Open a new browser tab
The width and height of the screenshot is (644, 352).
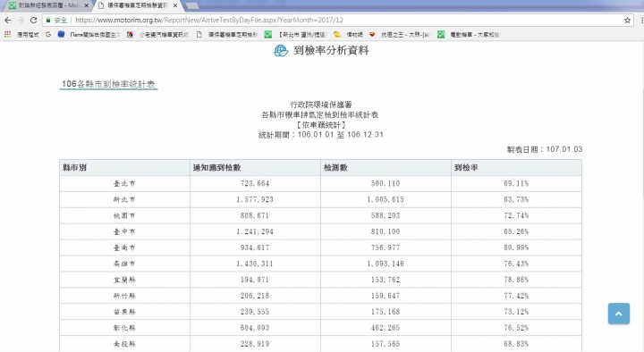[x=192, y=5]
